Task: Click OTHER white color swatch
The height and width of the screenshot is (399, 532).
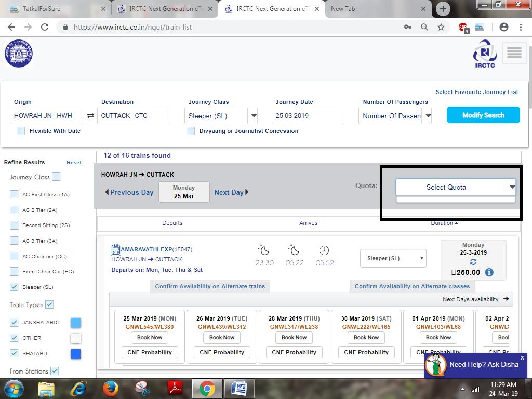Action: point(76,338)
